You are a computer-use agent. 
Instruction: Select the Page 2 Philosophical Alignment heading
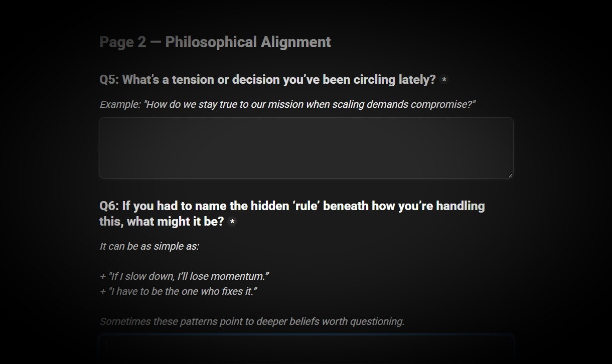pyautogui.click(x=215, y=42)
